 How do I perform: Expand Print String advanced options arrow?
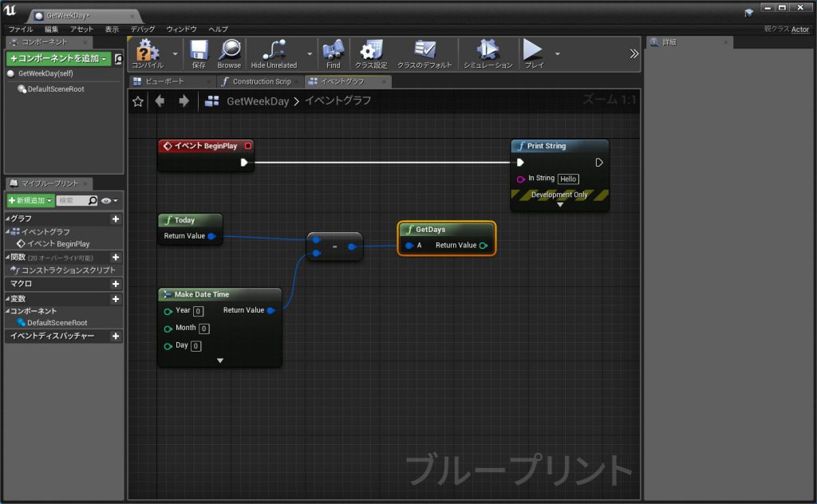560,205
